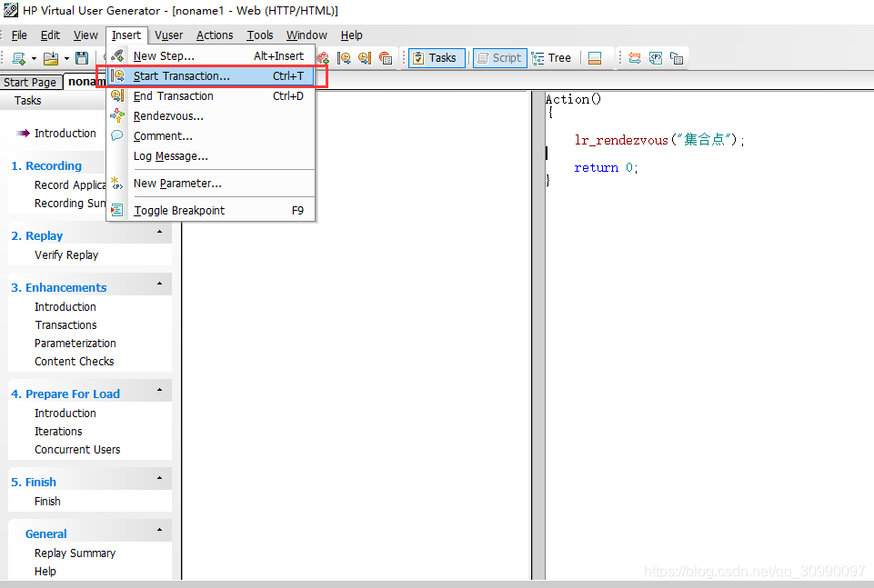Open the Finish task link
This screenshot has width=874, height=588.
[x=47, y=501]
